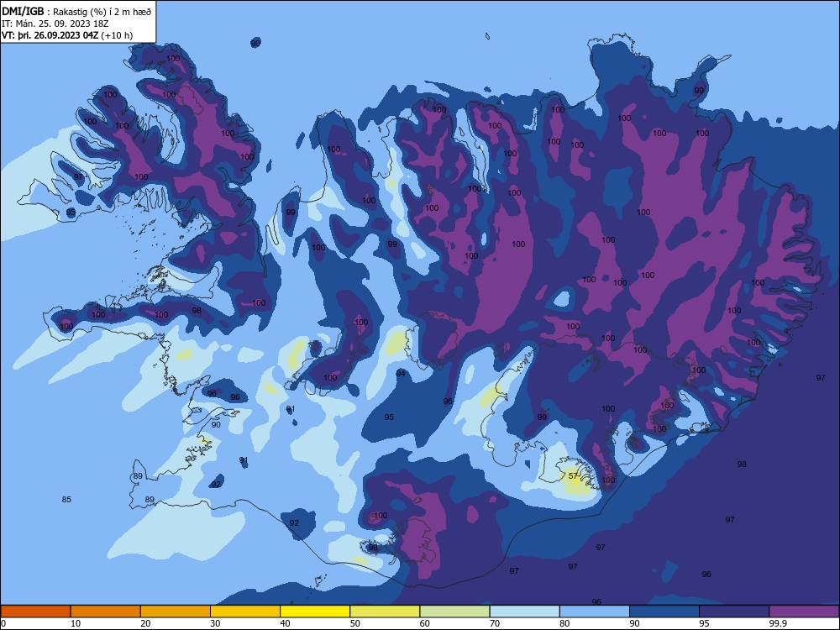The height and width of the screenshot is (630, 840).
Task: Click the legend scale label 70
Action: pos(495,623)
